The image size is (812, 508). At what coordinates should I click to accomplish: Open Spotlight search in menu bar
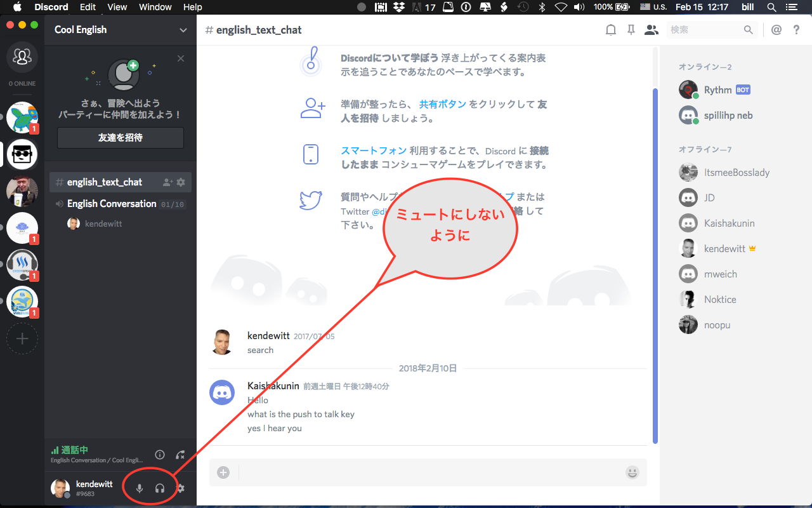click(771, 7)
